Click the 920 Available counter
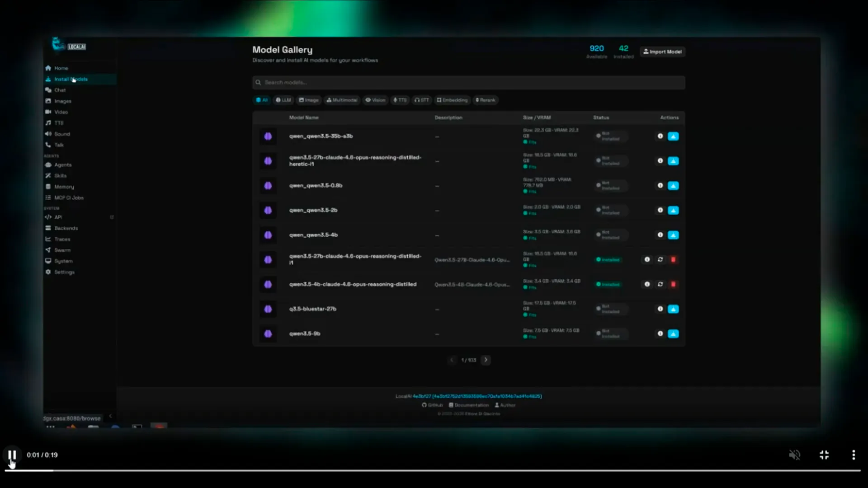868x488 pixels. pos(597,52)
